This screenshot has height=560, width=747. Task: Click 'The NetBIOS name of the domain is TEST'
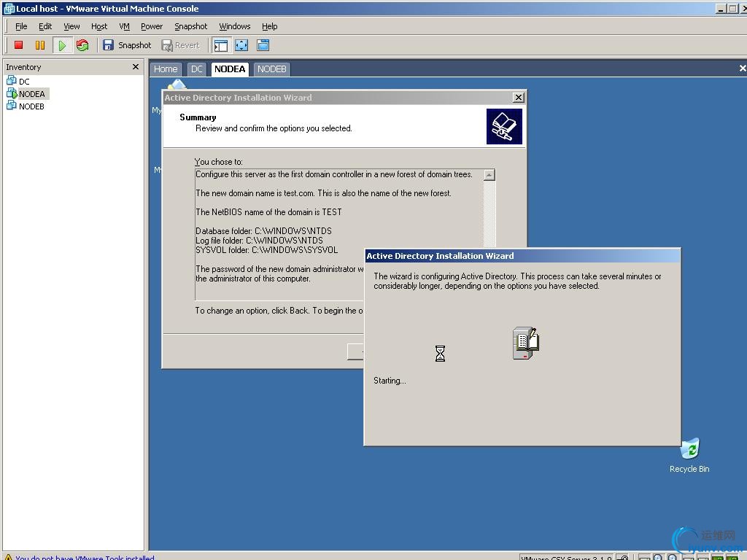pyautogui.click(x=268, y=212)
